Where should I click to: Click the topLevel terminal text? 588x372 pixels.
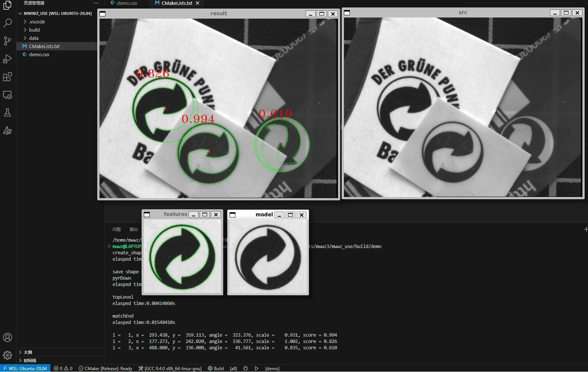(x=123, y=297)
